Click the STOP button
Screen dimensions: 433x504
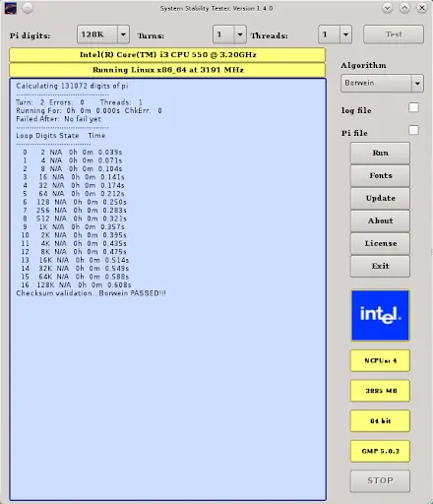[x=380, y=480]
